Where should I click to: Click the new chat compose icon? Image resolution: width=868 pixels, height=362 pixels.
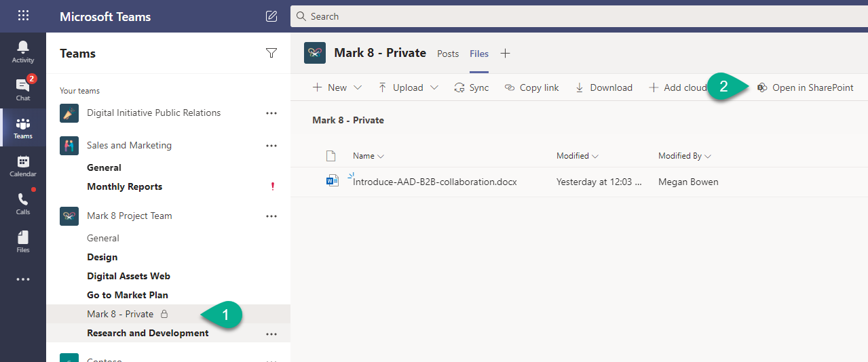click(271, 16)
